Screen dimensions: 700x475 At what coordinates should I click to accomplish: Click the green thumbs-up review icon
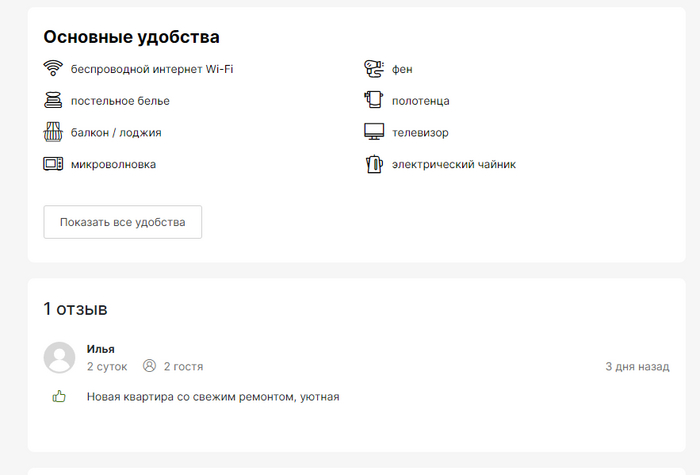click(x=59, y=396)
